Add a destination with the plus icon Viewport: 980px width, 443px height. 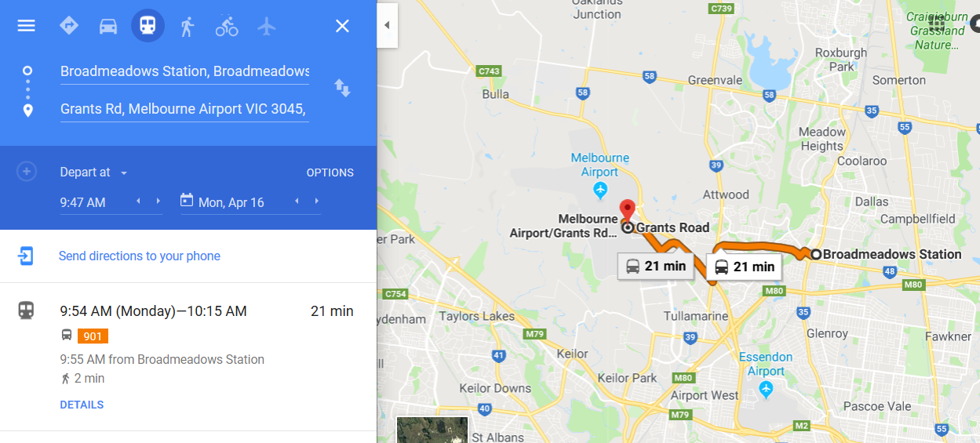click(27, 171)
